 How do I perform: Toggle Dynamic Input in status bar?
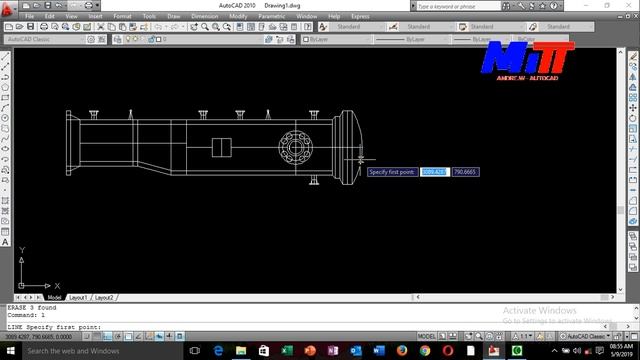pyautogui.click(x=159, y=336)
